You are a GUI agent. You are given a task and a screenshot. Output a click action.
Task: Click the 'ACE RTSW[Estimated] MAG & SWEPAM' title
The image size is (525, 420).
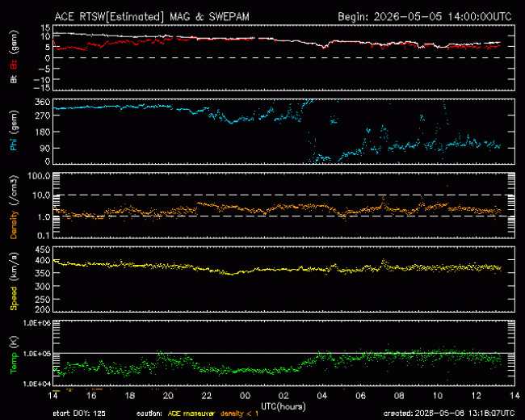152,17
